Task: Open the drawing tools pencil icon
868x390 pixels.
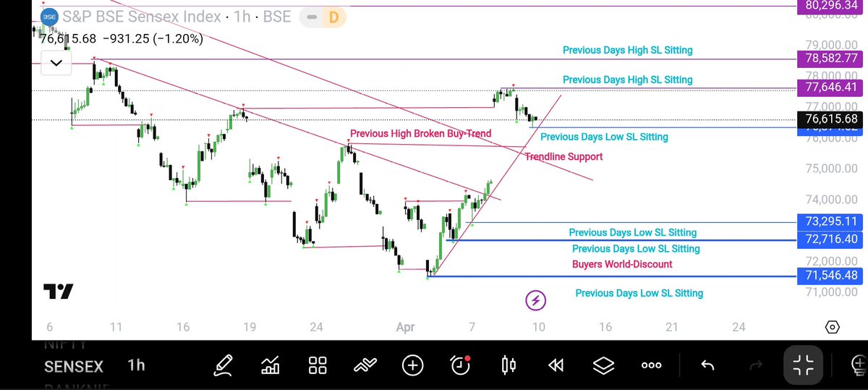Action: coord(224,365)
